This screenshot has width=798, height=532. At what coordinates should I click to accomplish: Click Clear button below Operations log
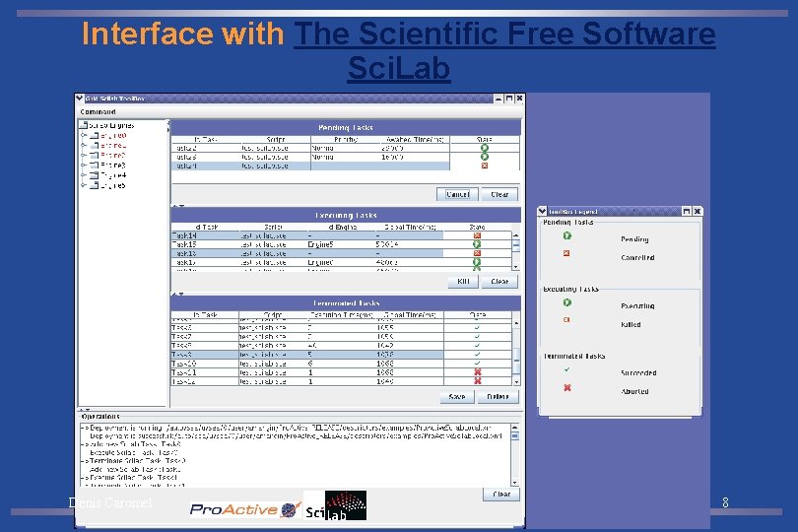coord(500,494)
